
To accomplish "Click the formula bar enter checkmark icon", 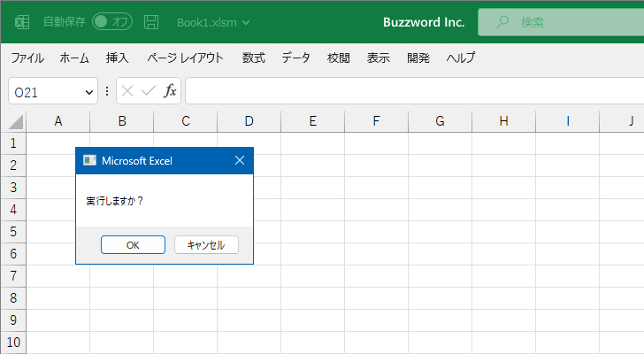I will (x=149, y=91).
